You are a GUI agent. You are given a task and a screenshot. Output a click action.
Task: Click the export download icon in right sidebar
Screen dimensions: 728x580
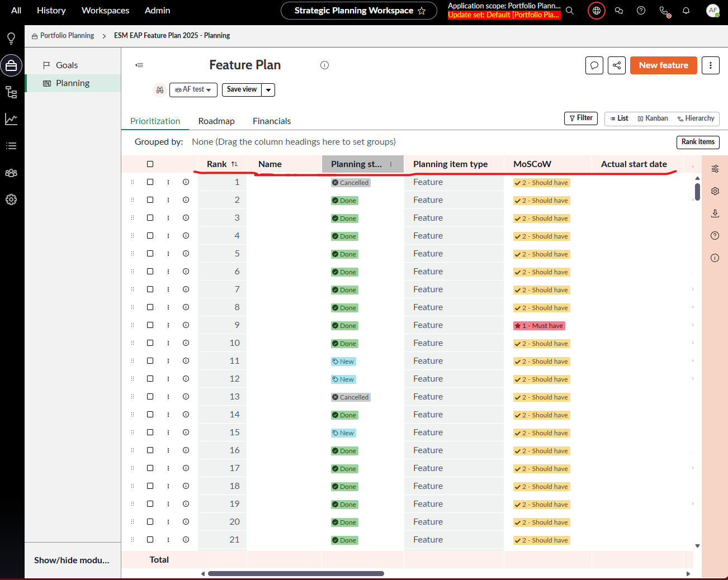point(715,213)
